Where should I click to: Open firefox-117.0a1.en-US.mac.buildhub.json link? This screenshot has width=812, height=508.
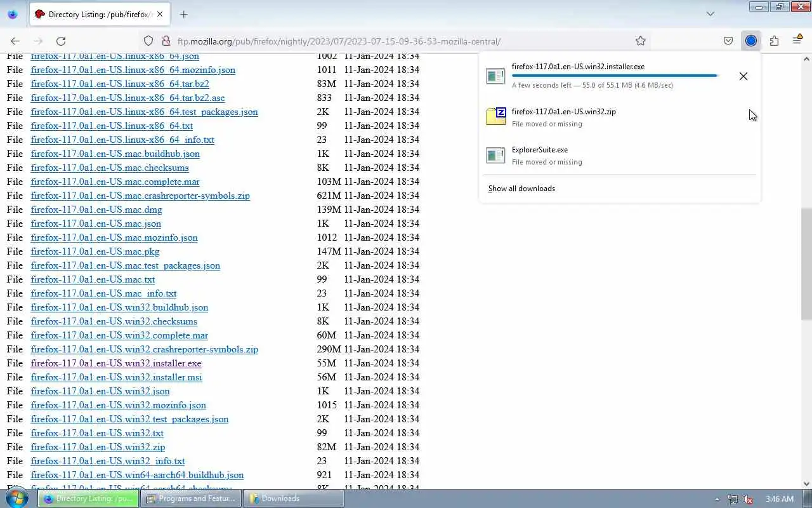click(x=115, y=154)
